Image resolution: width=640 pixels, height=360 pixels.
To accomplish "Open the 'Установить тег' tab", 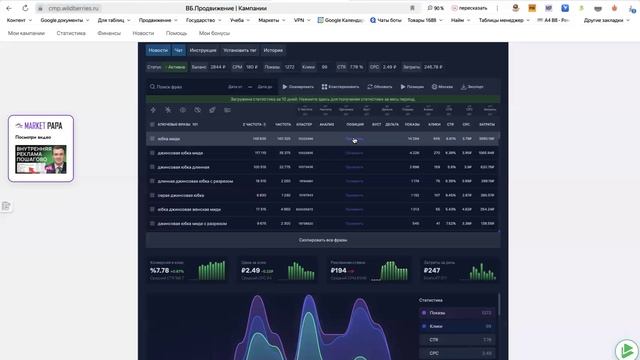I will pyautogui.click(x=240, y=50).
